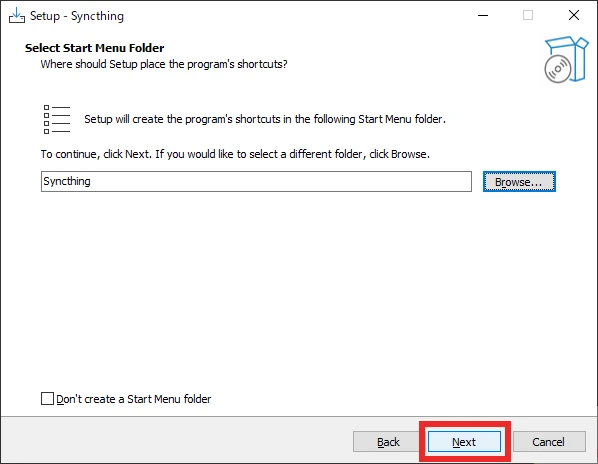Click the Select Start Menu Folder heading

pos(95,48)
